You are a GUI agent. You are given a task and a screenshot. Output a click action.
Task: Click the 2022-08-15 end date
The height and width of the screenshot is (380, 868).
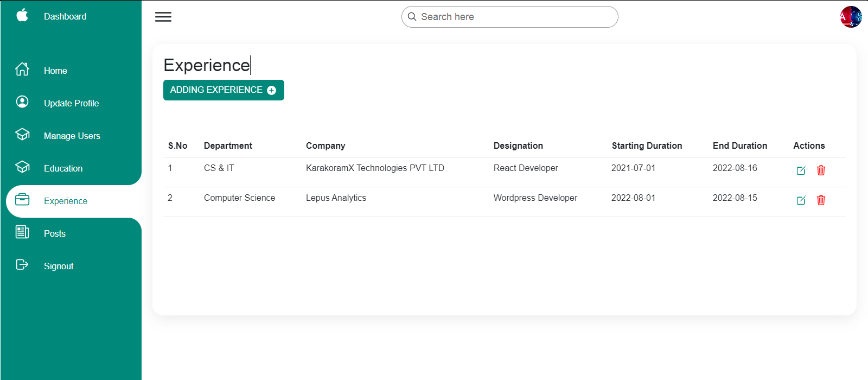coord(735,198)
